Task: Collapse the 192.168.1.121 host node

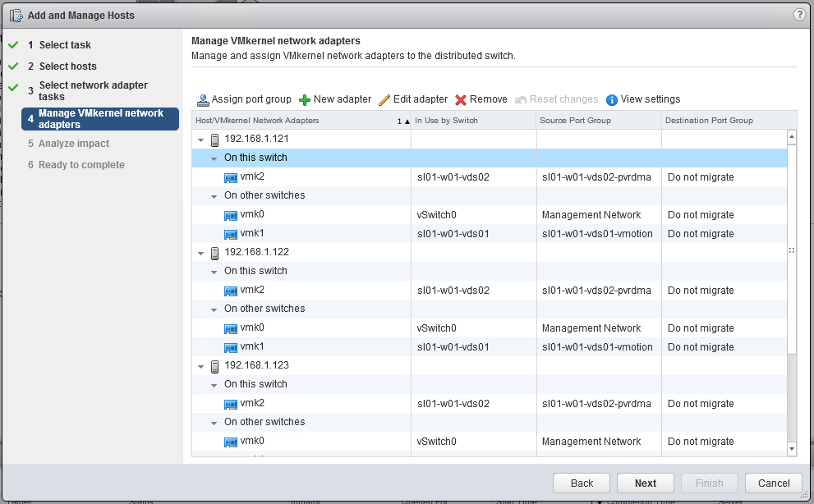Action: [201, 140]
